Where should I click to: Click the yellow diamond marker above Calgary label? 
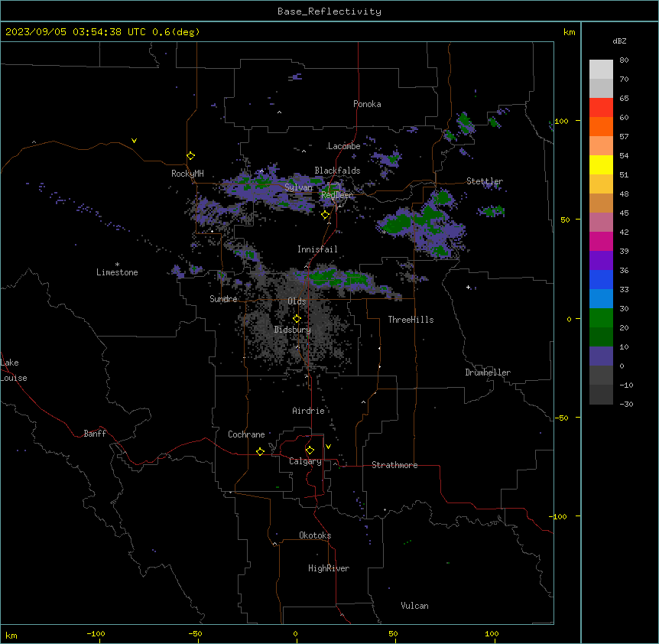310,450
